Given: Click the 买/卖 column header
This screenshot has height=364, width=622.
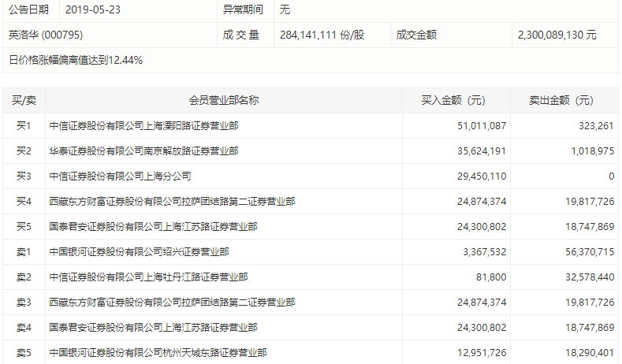Looking at the screenshot, I should tap(24, 100).
